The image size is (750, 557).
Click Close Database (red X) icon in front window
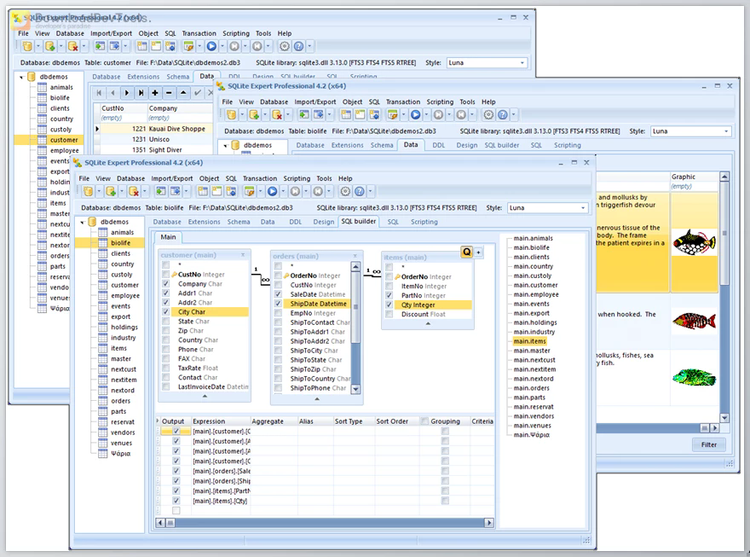pos(133,191)
